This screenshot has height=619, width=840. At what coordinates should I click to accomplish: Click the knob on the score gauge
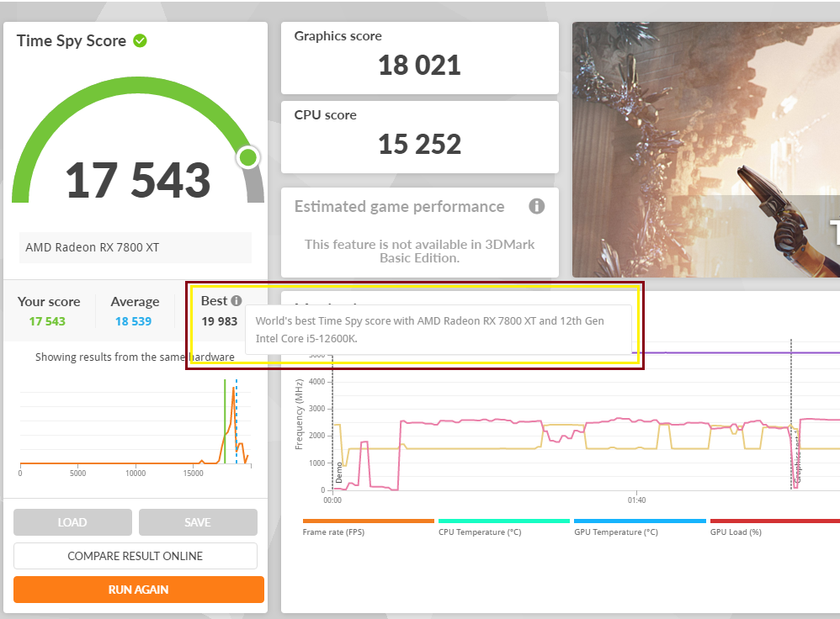coord(248,157)
